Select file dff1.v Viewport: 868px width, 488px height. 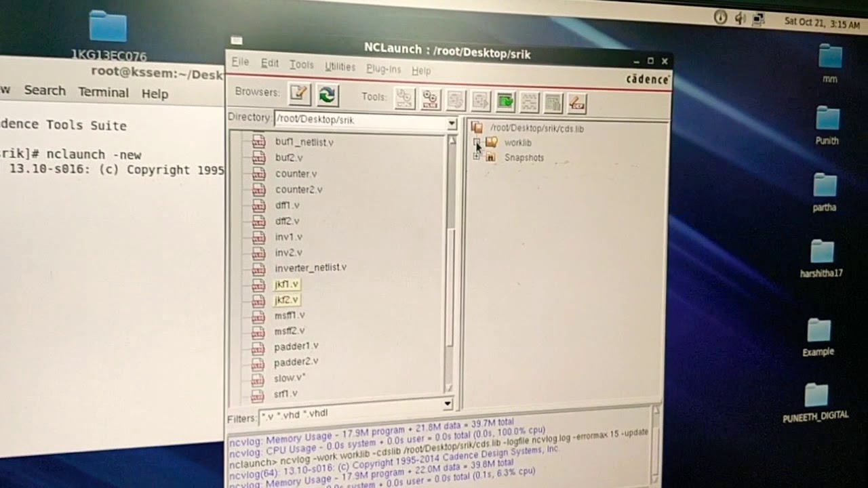pyautogui.click(x=287, y=205)
